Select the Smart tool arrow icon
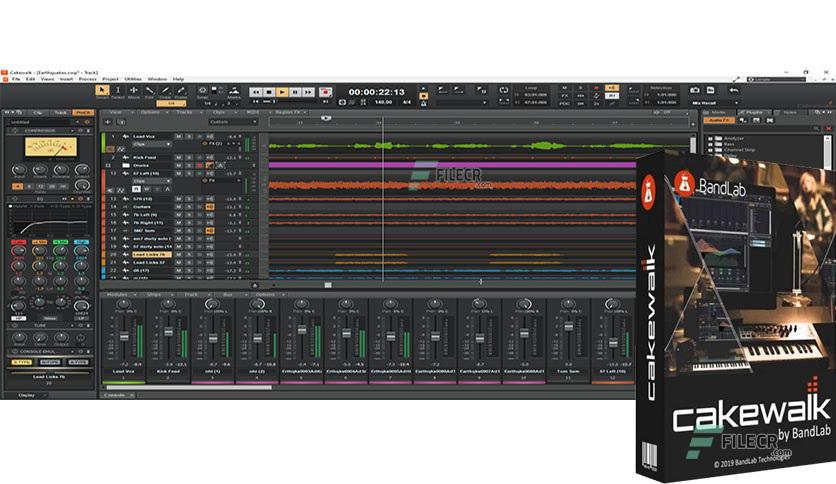Image resolution: width=836 pixels, height=484 pixels. (102, 90)
